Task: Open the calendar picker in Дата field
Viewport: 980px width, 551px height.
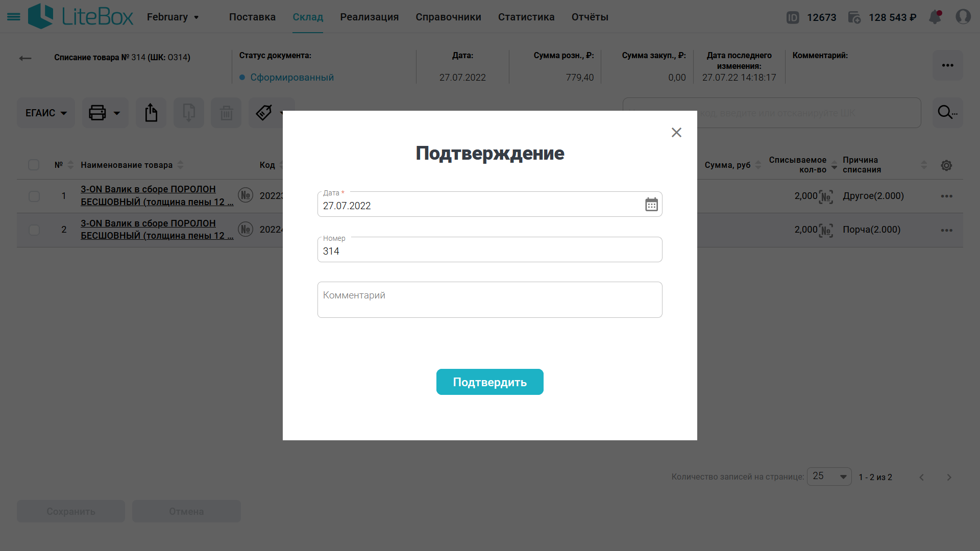Action: pyautogui.click(x=651, y=205)
